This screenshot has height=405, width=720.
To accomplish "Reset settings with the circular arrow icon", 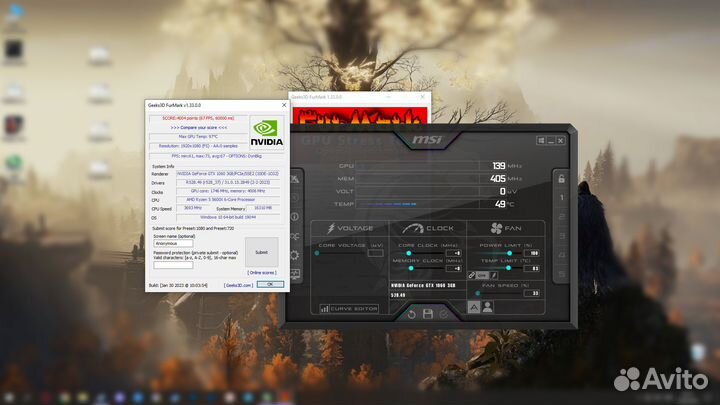I will point(411,315).
